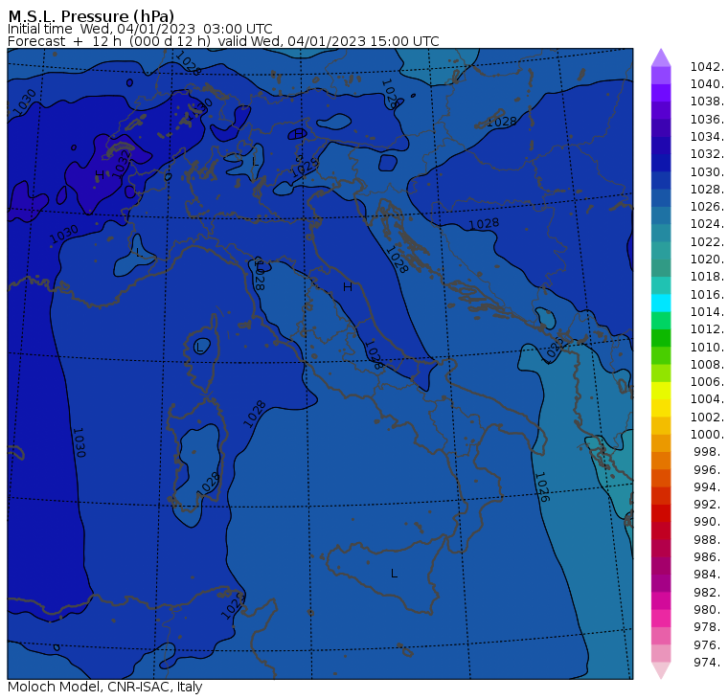This screenshot has height=700, width=728.
Task: Click the Forecast + 12 h validity line
Action: pyautogui.click(x=223, y=41)
